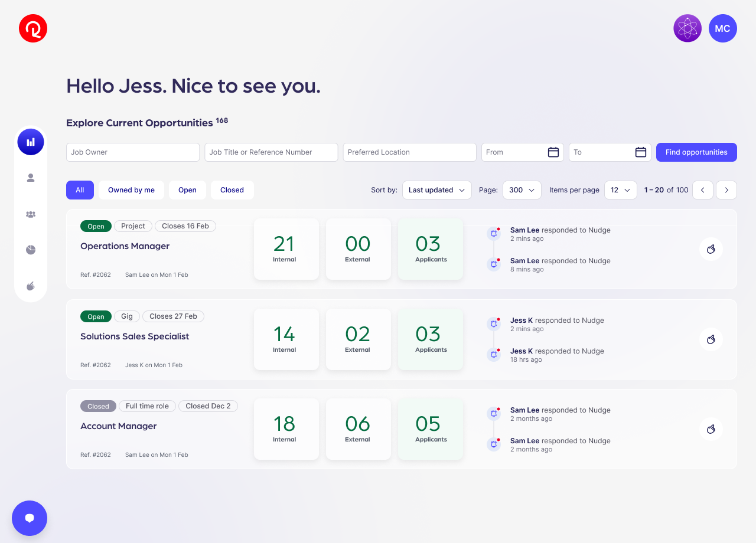Click the red logo icon
Image resolution: width=756 pixels, height=543 pixels.
(x=33, y=28)
